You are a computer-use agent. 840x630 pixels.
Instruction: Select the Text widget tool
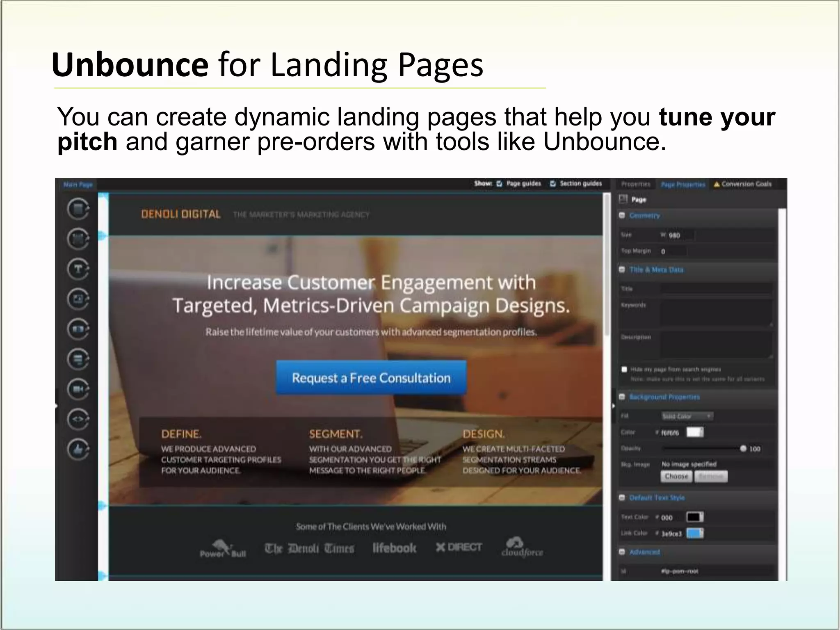point(78,269)
